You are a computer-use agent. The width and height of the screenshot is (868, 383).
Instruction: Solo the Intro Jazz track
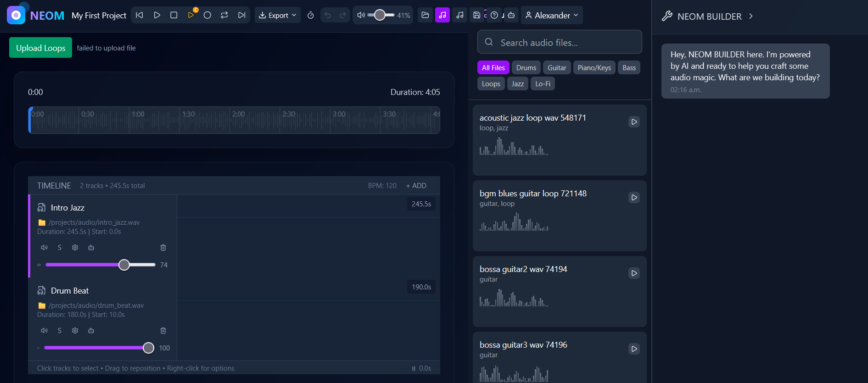pyautogui.click(x=60, y=248)
